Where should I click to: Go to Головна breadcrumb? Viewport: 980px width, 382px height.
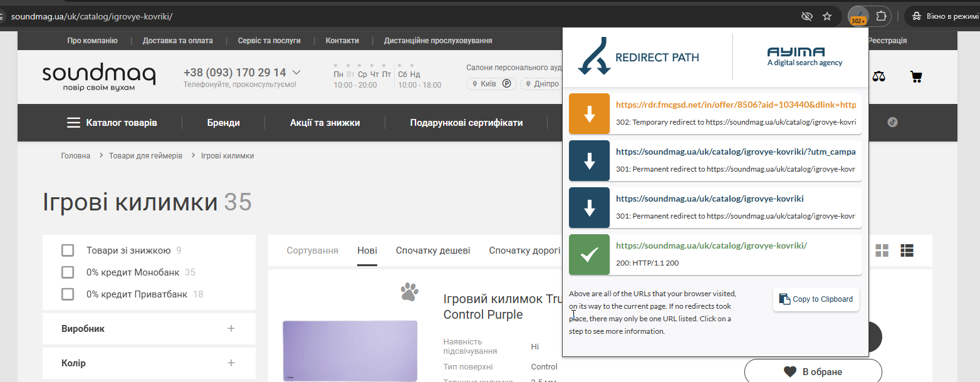(76, 155)
